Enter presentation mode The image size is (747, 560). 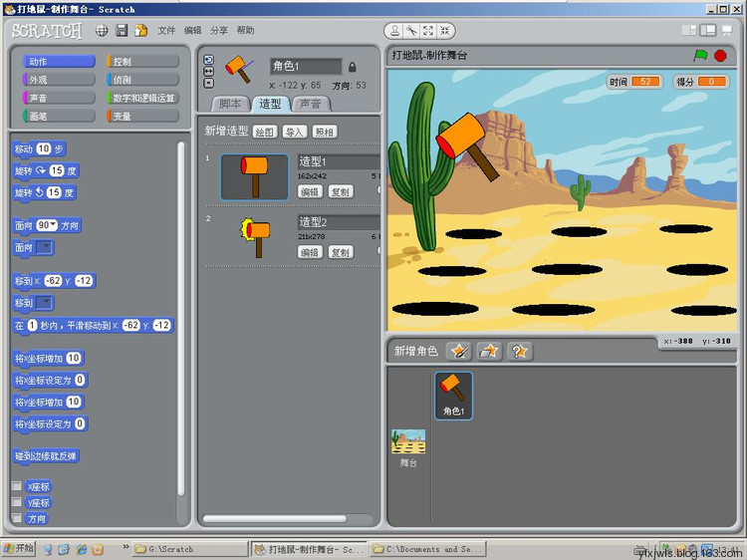click(x=727, y=31)
